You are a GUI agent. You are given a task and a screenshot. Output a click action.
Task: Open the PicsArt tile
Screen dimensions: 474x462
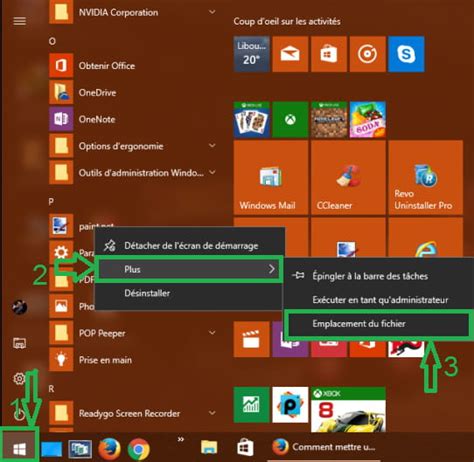coord(290,405)
